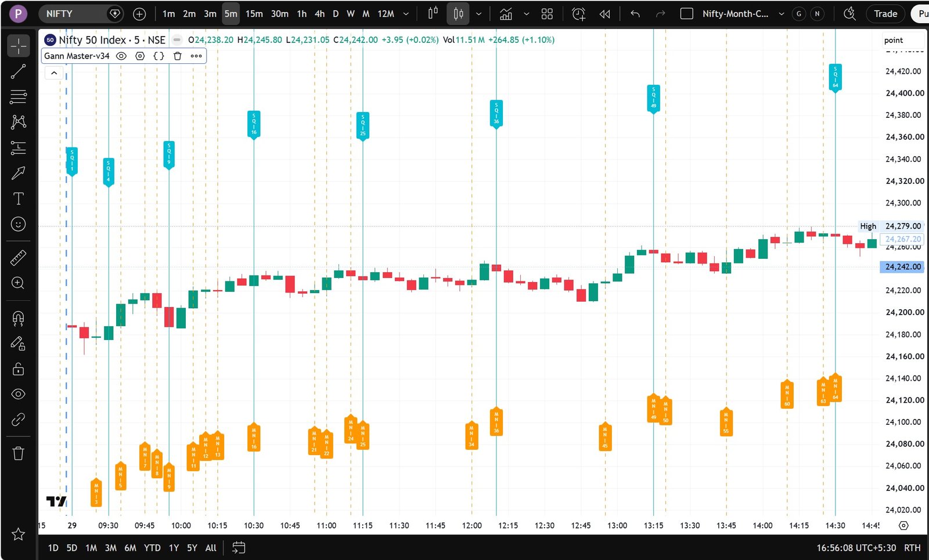Open the drawings link sync tool

pos(19,420)
